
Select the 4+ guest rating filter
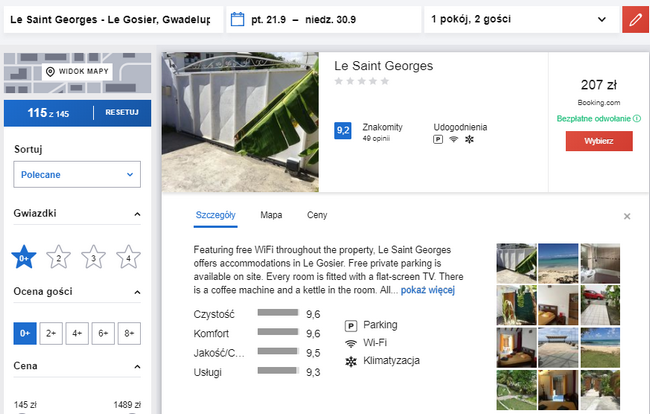click(77, 333)
